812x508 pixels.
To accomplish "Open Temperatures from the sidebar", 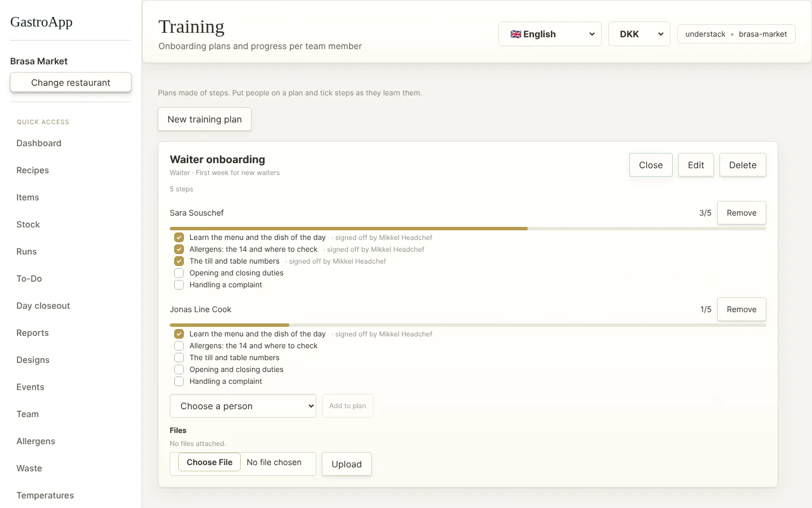I will [x=45, y=496].
